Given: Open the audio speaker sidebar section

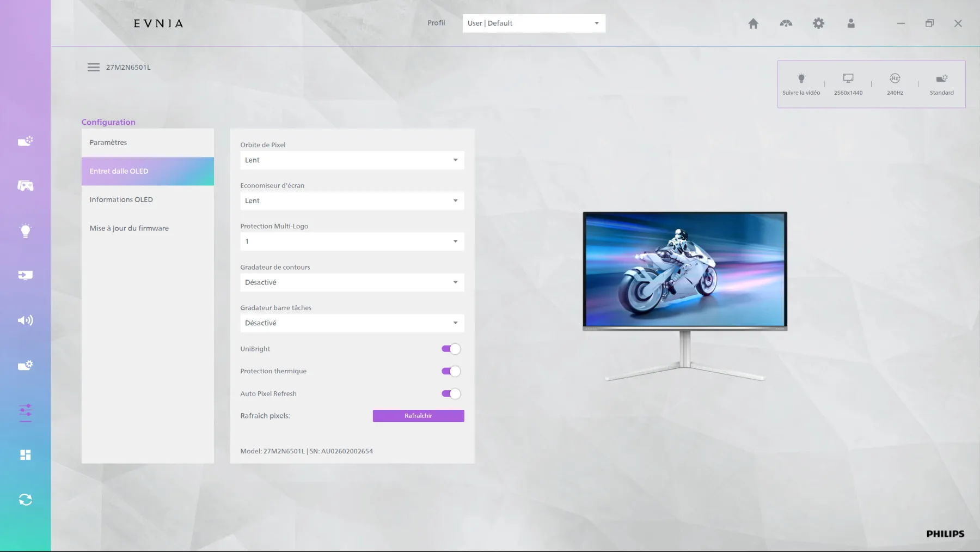Looking at the screenshot, I should [x=25, y=320].
